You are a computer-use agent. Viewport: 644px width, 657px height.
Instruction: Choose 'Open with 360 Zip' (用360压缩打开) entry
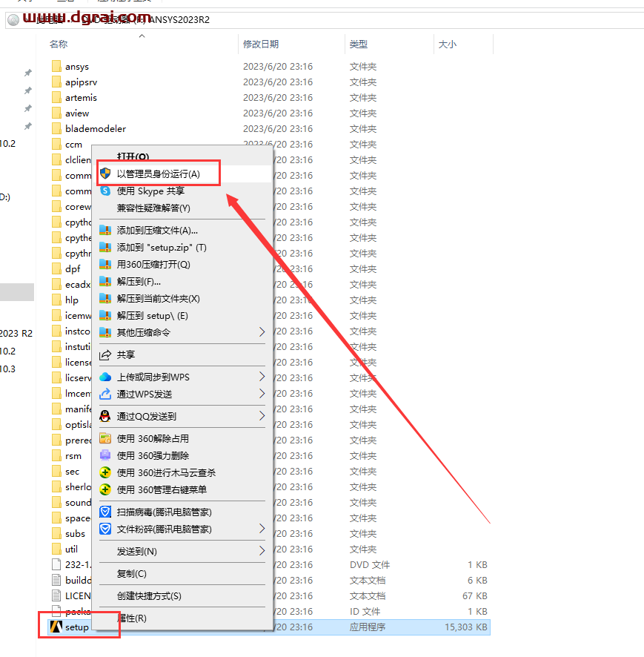153,265
